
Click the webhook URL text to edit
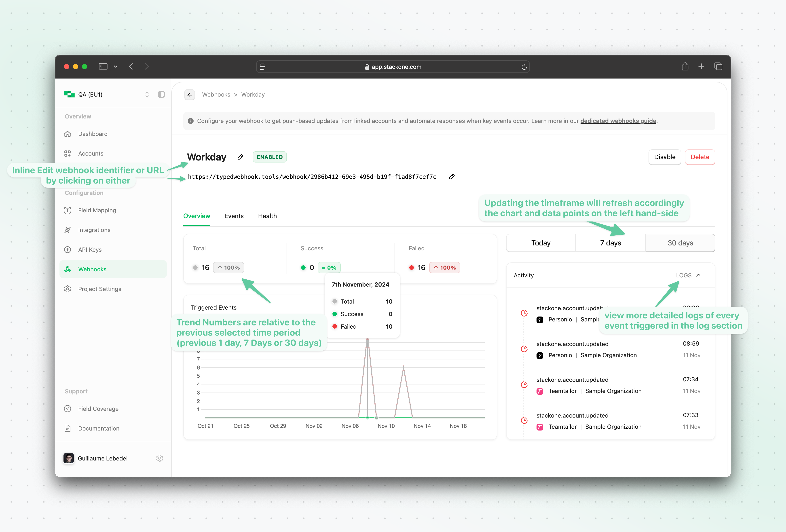click(312, 177)
